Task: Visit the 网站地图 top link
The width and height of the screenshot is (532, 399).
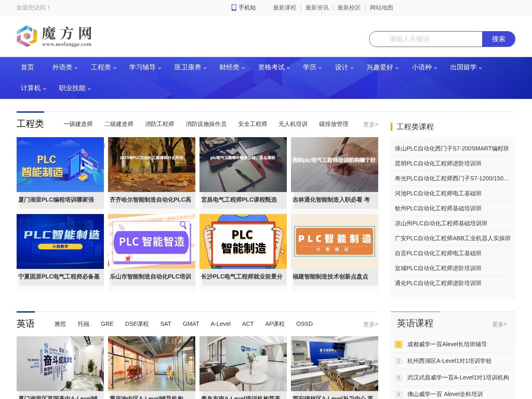Action: [381, 7]
